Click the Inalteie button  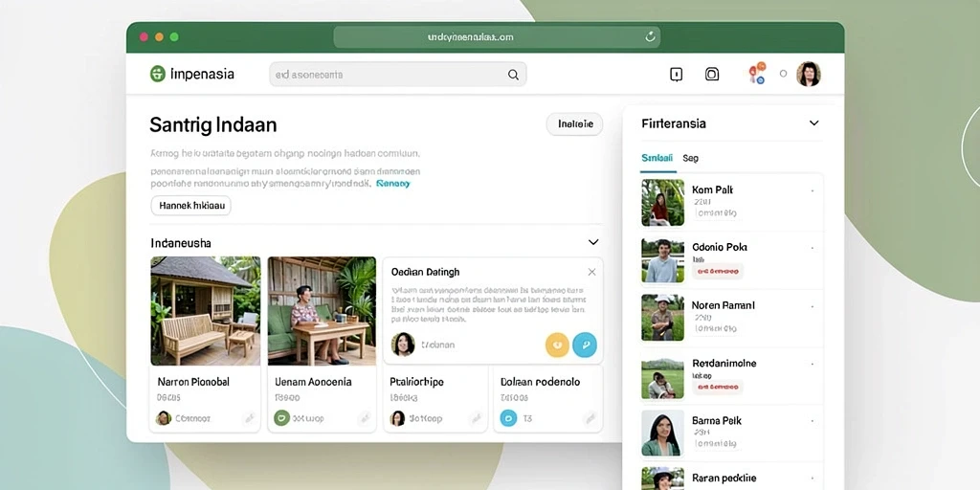coord(574,123)
